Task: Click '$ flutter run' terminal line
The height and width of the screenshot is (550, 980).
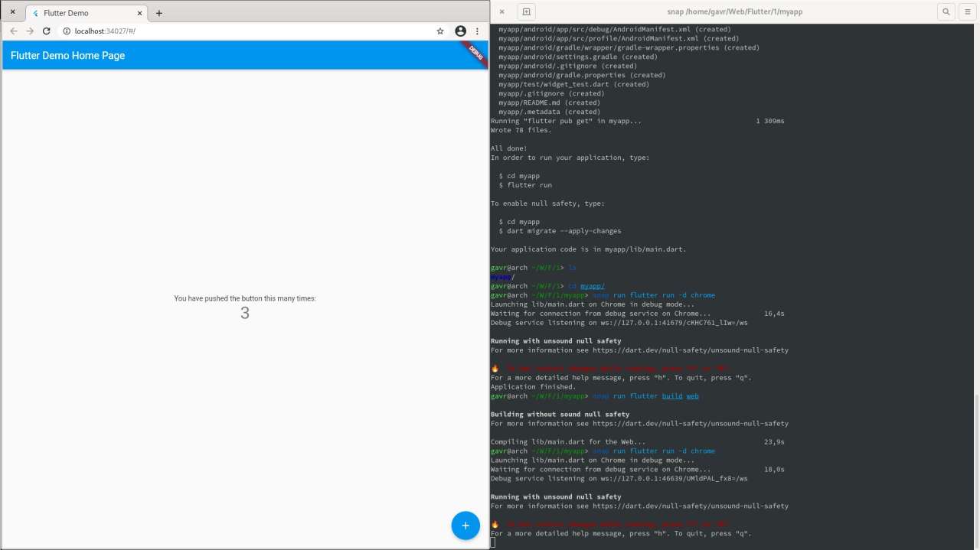Action: click(x=524, y=185)
